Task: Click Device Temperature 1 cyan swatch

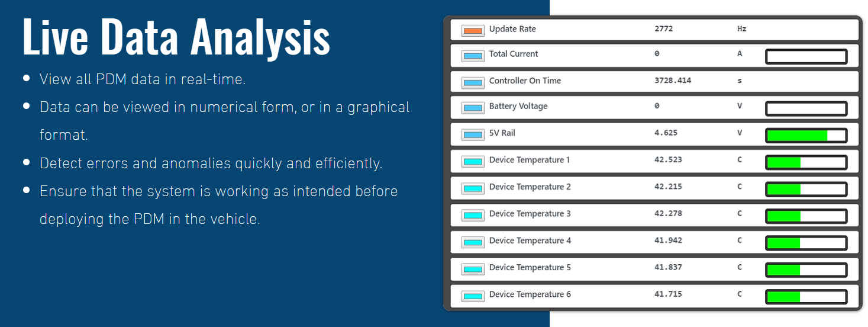Action: pos(473,162)
